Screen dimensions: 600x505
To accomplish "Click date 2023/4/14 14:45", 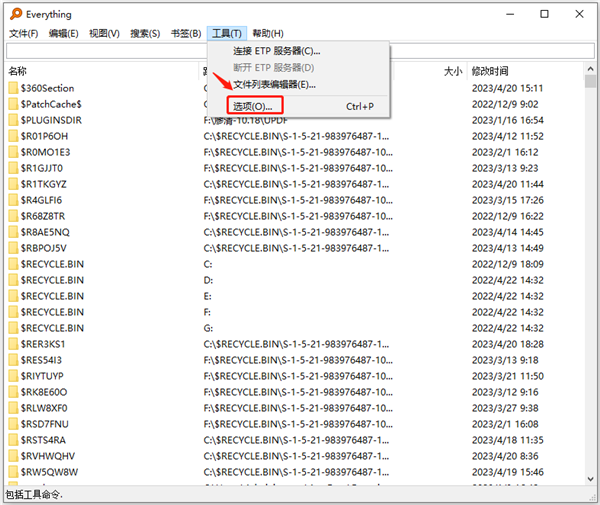I will pos(507,233).
